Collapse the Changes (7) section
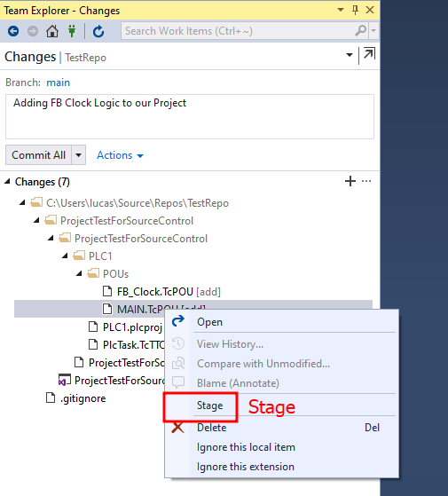448x496 pixels. (7, 182)
